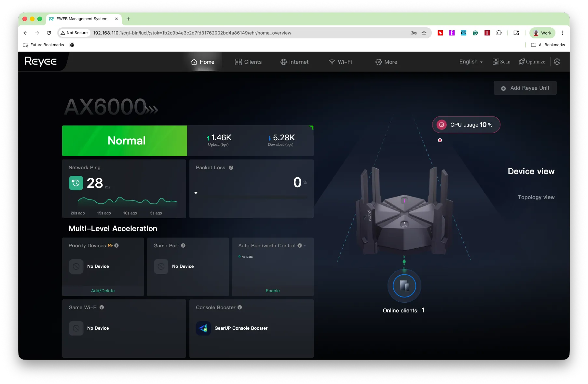The height and width of the screenshot is (384, 588).
Task: Click the Auto Bandwidth Control info icon
Action: point(300,245)
